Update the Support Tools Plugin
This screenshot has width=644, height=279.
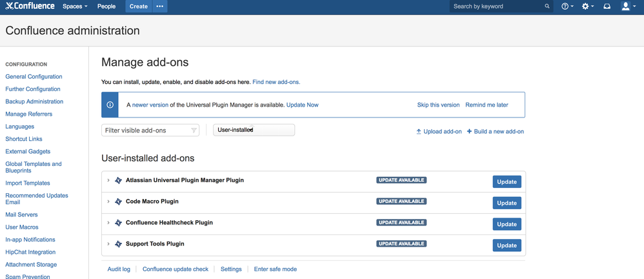[x=507, y=245]
